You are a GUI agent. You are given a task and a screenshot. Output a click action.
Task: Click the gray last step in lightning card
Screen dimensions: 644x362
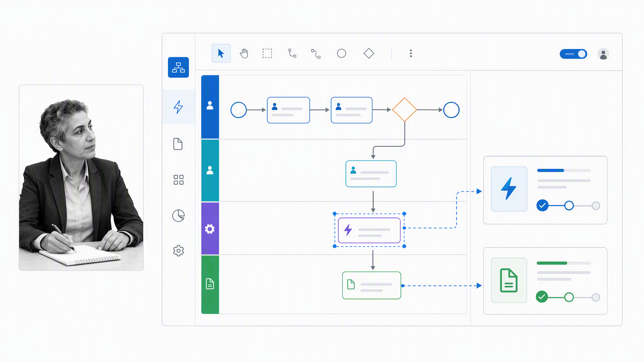(x=596, y=206)
